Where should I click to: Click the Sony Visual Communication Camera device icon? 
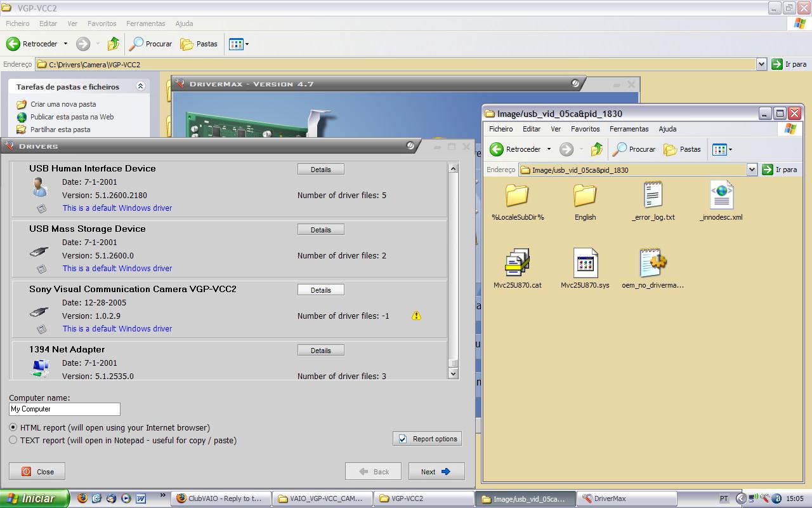39,313
